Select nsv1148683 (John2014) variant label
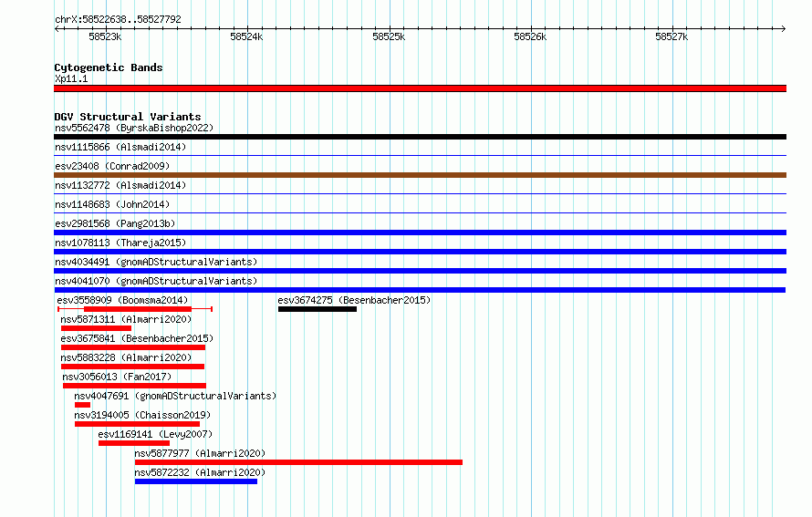Screen dimensions: 812x517 [112, 204]
